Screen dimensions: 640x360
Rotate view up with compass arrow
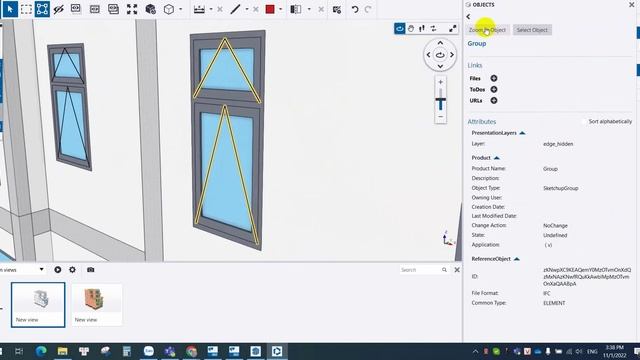tap(440, 42)
